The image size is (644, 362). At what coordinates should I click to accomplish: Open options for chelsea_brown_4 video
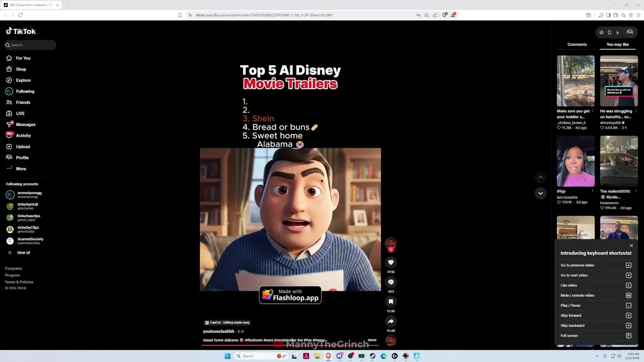point(593,111)
